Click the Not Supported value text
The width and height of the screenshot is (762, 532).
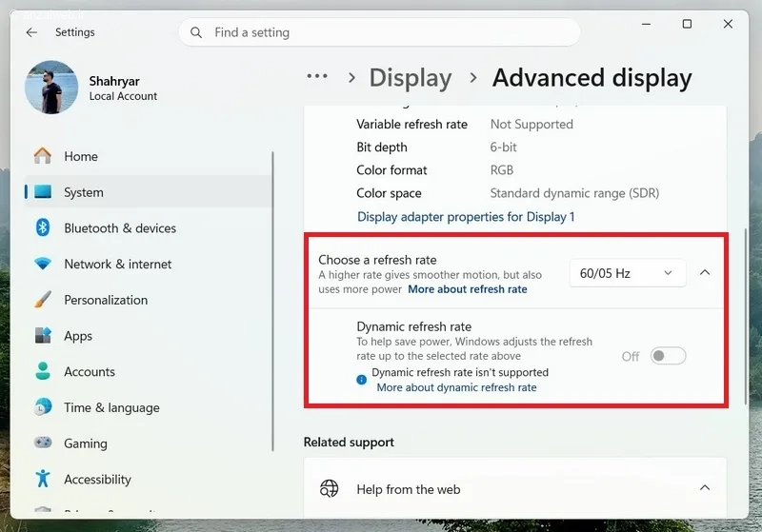(531, 125)
